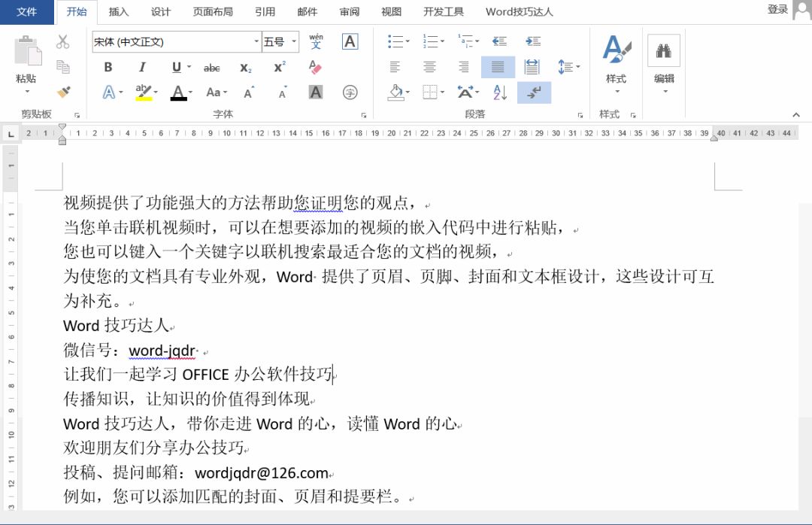Grow font size button

[249, 93]
